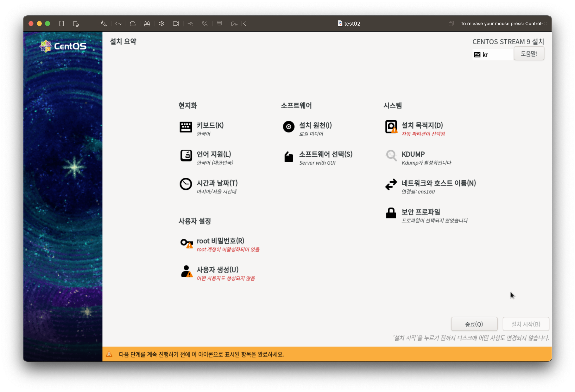Click the Help (도움말!) button

(x=529, y=54)
